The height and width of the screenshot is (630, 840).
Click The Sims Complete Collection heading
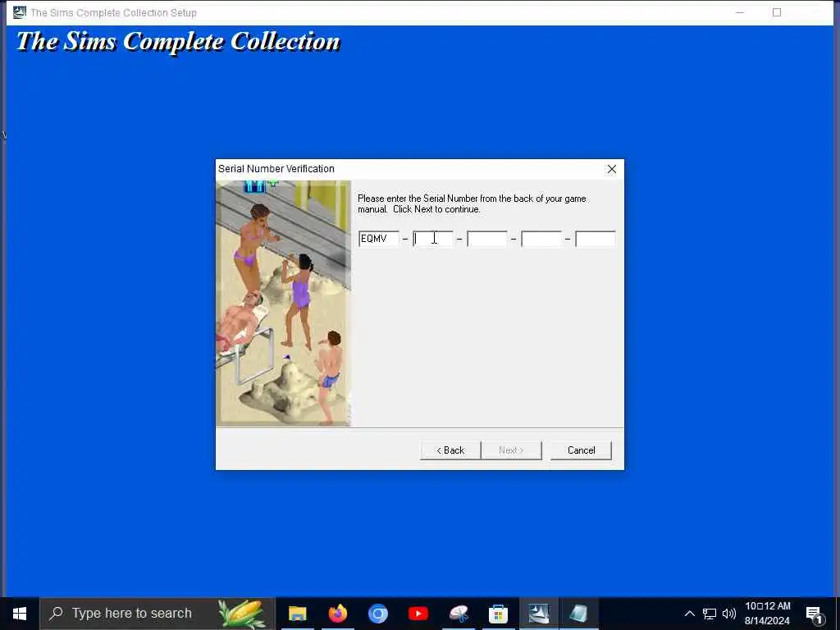pyautogui.click(x=178, y=42)
